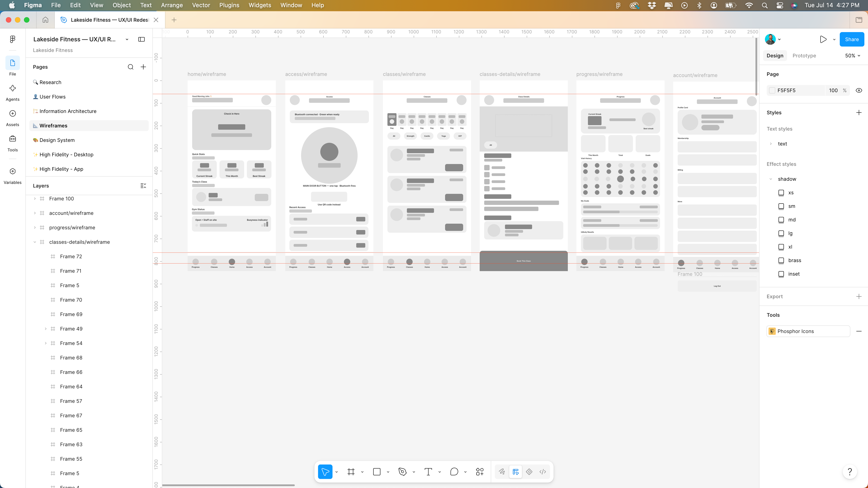Collapse the classes-details/wireframe layer
The height and width of the screenshot is (488, 868).
tap(35, 242)
